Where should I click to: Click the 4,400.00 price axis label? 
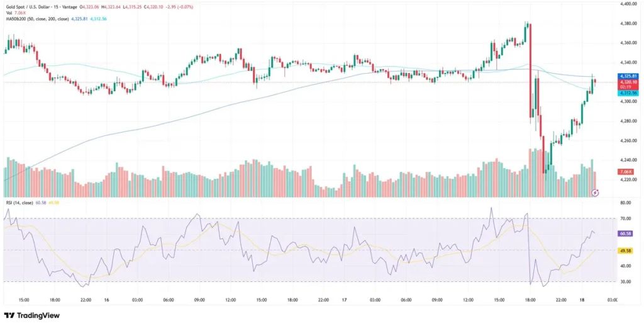click(628, 4)
